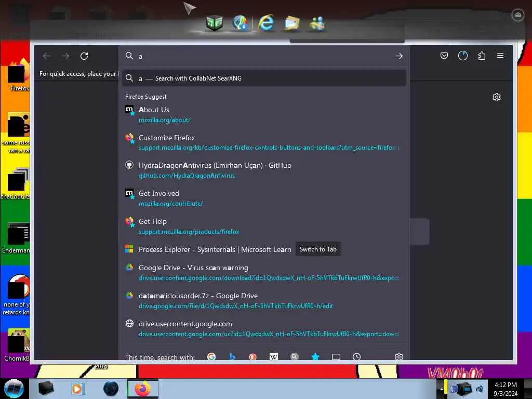Select 'a — Search with CollabNet SearXNG' suggestion

click(264, 78)
